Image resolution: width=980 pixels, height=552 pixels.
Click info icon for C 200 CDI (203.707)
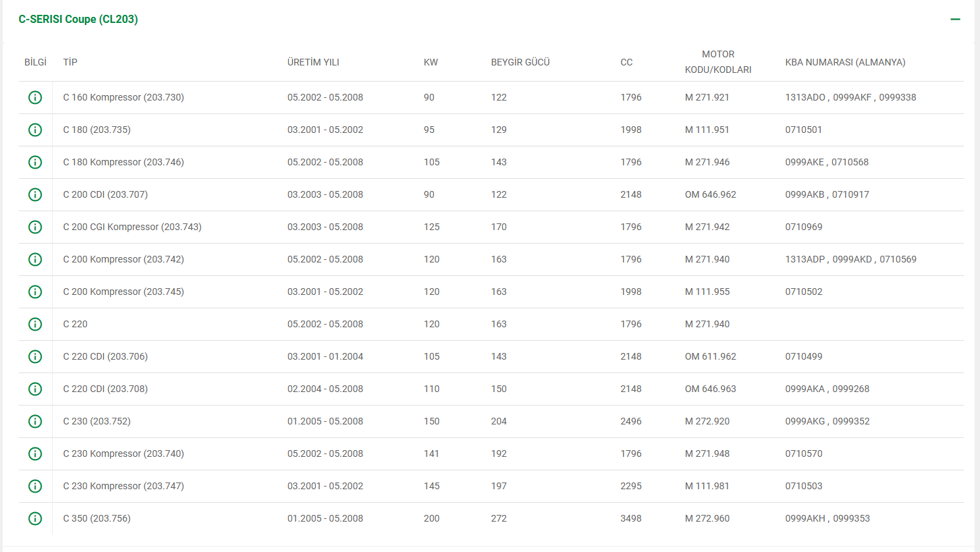pyautogui.click(x=35, y=194)
